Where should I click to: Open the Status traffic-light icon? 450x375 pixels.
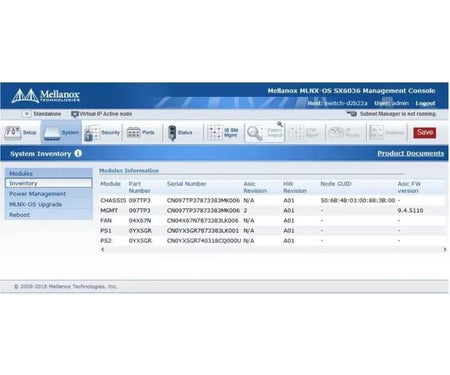tap(172, 133)
